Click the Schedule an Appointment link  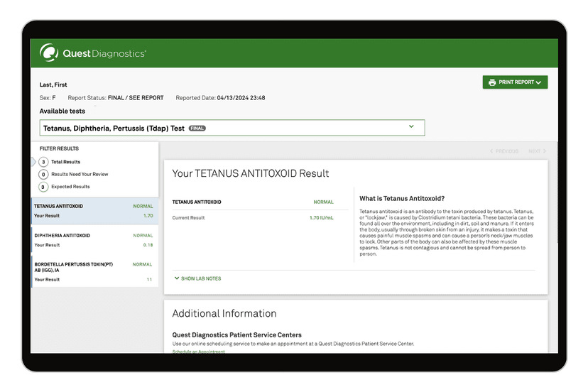(x=198, y=352)
